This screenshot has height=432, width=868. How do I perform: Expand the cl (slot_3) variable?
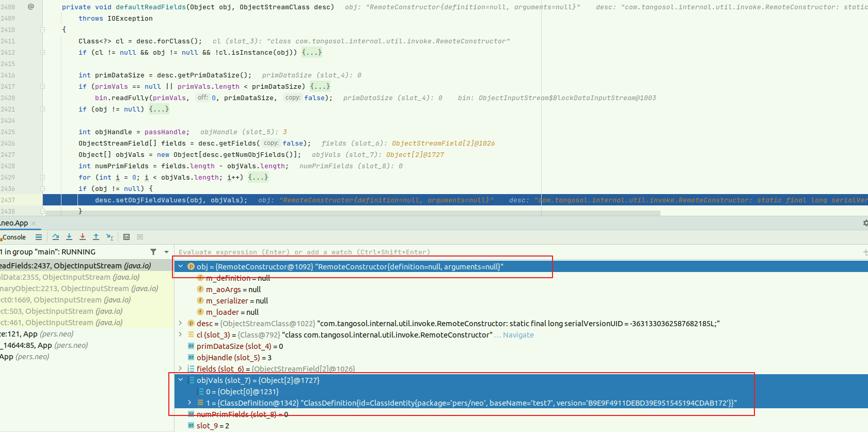click(x=180, y=334)
